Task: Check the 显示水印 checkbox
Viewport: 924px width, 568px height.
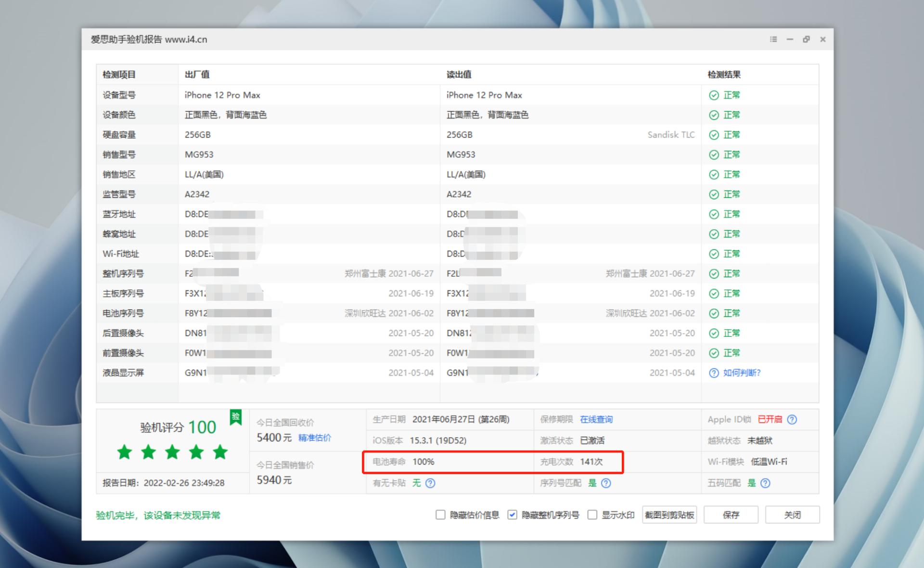Action: tap(593, 515)
